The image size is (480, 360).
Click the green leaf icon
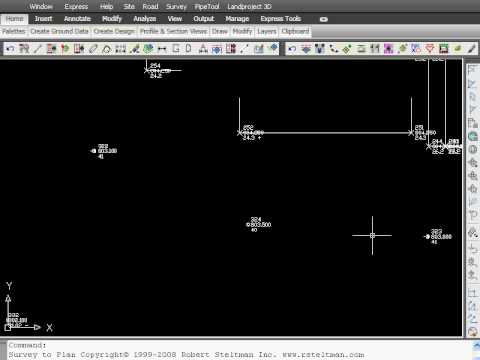click(x=458, y=49)
